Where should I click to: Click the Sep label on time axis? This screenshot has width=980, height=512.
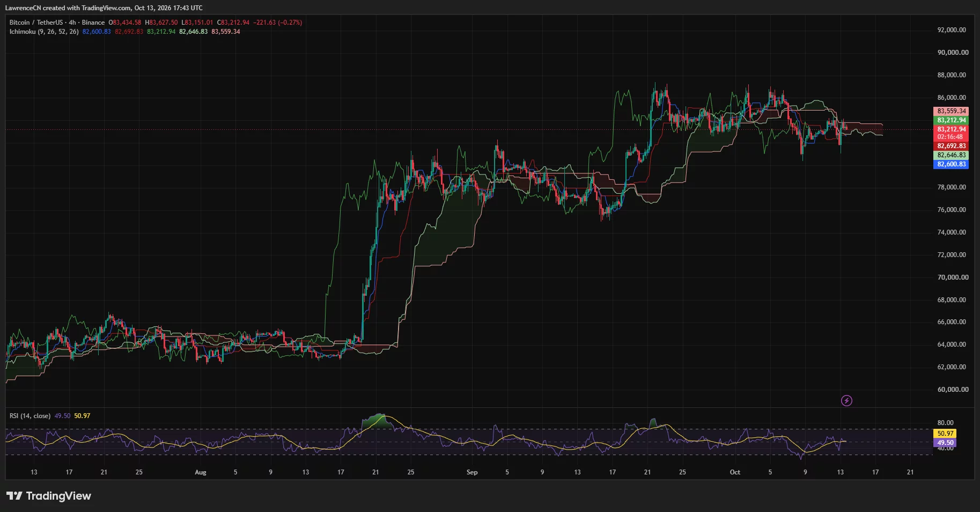tap(472, 472)
